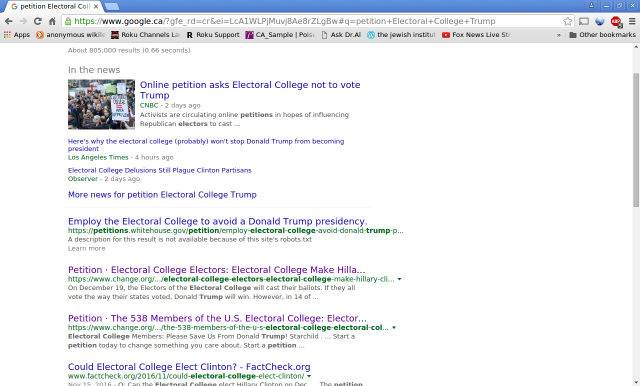
Task: Open the Apps bookmarks shortcut
Action: coord(17,35)
